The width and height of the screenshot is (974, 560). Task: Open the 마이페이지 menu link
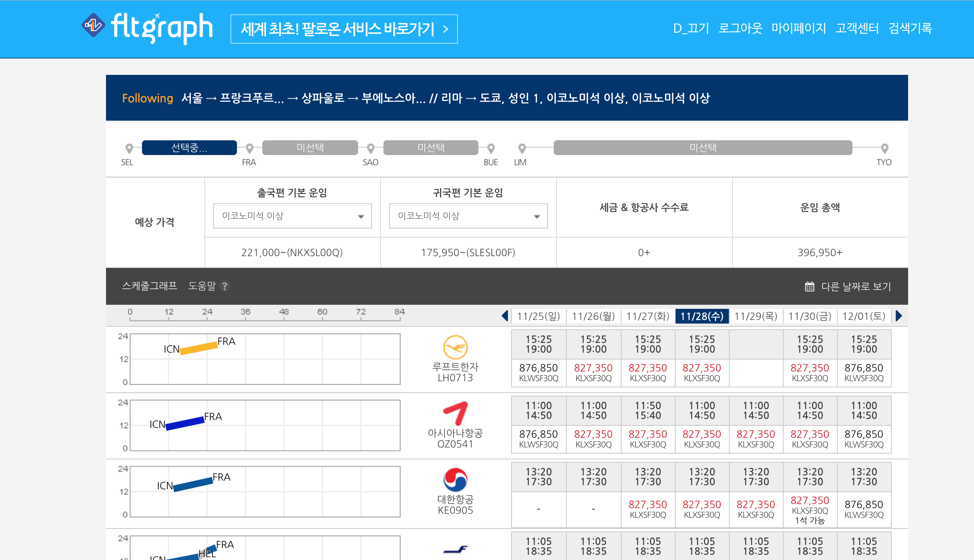pyautogui.click(x=798, y=28)
